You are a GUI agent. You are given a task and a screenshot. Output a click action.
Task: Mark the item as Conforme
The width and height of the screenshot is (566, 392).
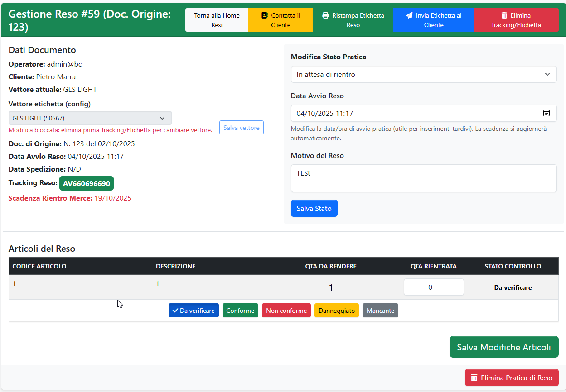click(240, 311)
